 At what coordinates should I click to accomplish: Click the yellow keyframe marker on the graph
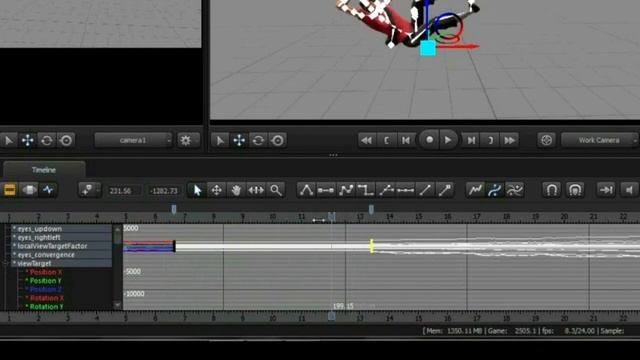coord(371,246)
